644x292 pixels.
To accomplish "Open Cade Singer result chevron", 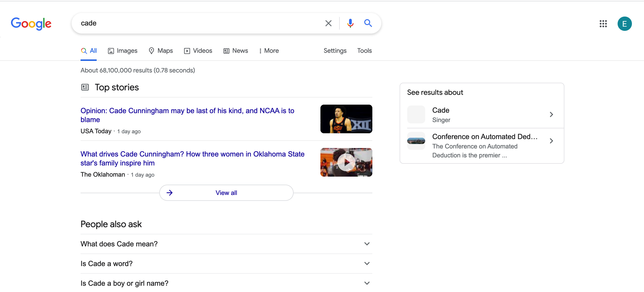I will 551,115.
